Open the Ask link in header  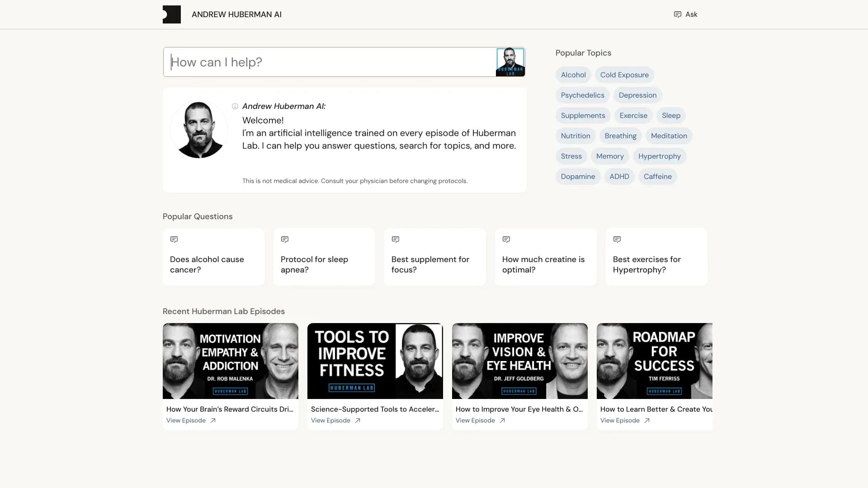click(685, 14)
